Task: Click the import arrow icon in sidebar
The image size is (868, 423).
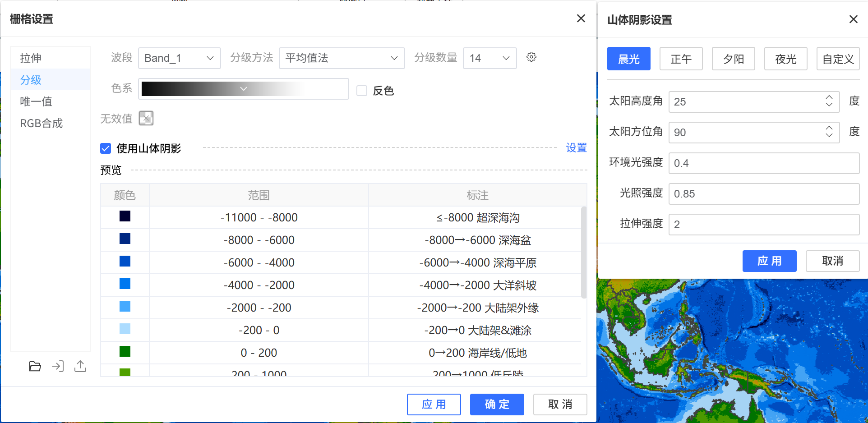Action: click(58, 366)
